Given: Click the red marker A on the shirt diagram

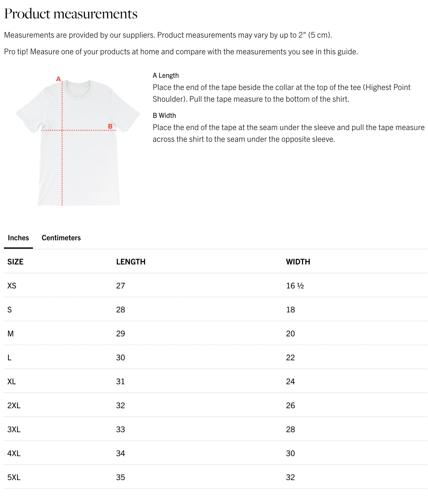Looking at the screenshot, I should [x=58, y=79].
